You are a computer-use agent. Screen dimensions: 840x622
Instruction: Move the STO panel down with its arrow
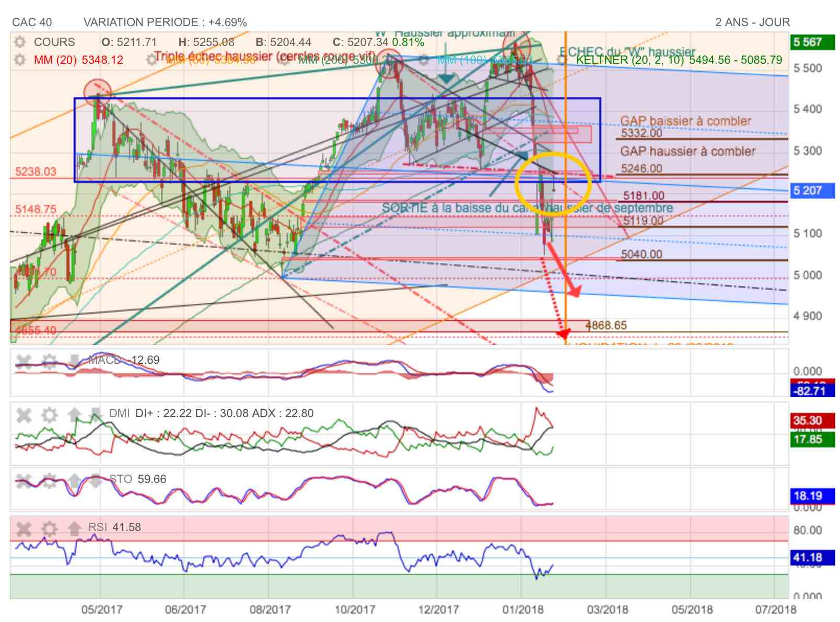click(95, 480)
